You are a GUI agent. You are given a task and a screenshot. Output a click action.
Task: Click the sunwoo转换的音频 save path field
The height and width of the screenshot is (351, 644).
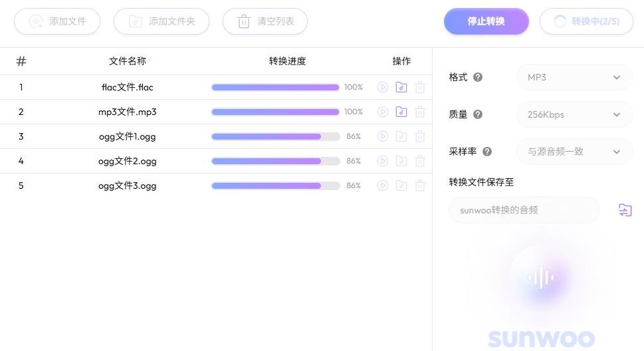point(524,210)
